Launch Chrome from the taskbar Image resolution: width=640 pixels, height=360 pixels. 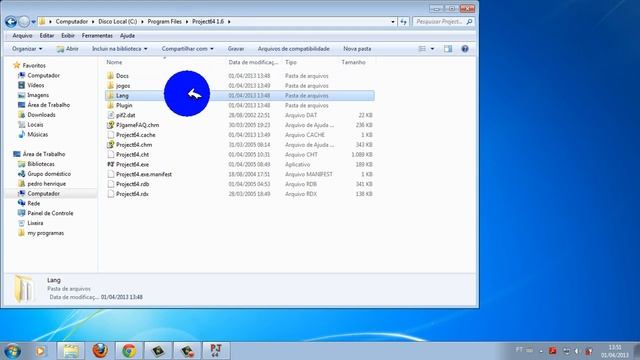pos(129,351)
